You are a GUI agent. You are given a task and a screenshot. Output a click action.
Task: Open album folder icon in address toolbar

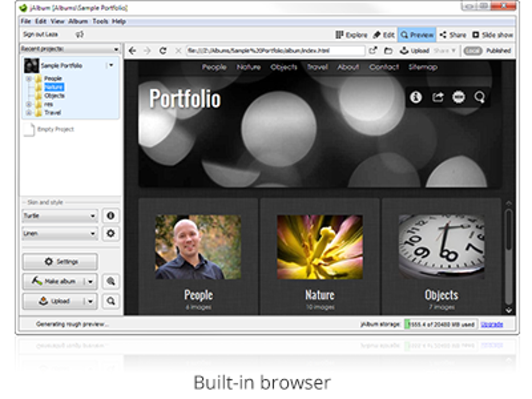pos(388,51)
